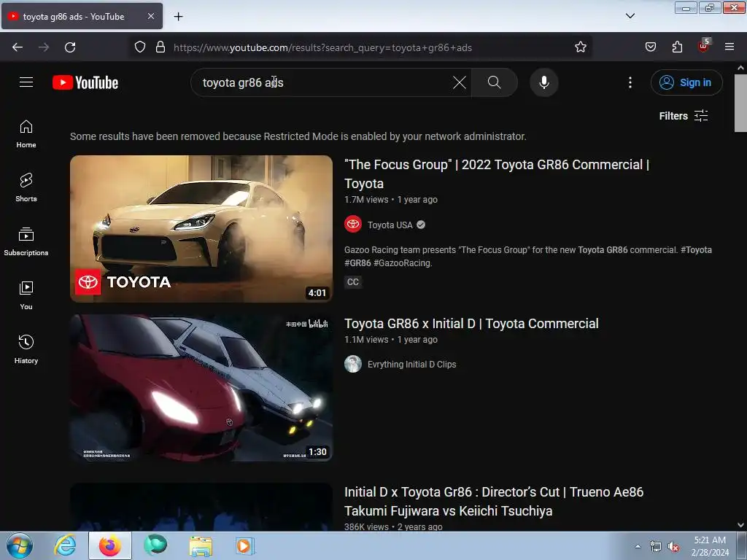
Task: Visit the Toyota USA channel name
Action: click(390, 225)
